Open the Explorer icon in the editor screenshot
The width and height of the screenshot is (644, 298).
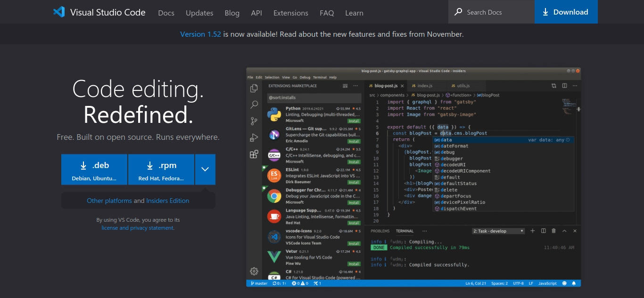(254, 88)
